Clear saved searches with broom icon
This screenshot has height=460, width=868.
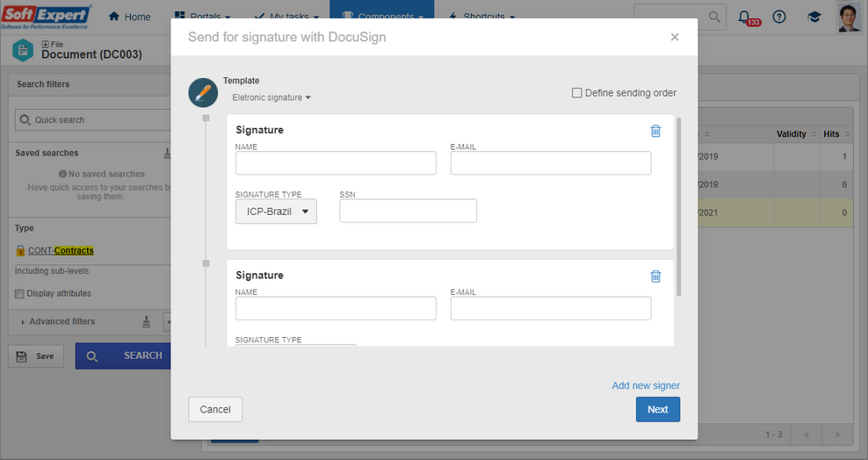[x=167, y=153]
